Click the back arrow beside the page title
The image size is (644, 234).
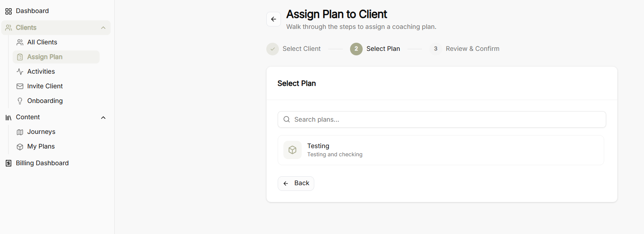point(274,19)
